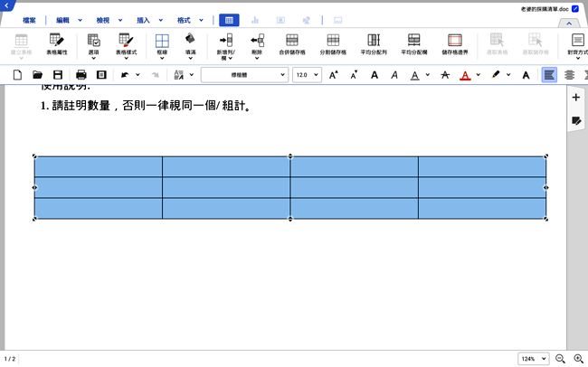Click the open folder icon
Image resolution: width=588 pixels, height=367 pixels.
[37, 75]
